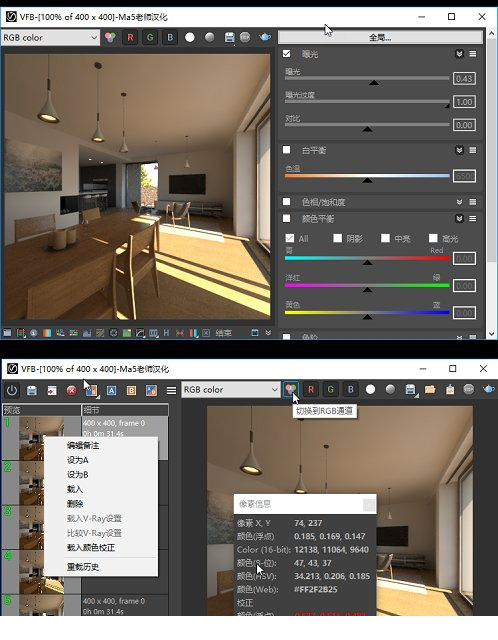
Task: Click the cyan-to-red color balance slider
Action: 367,259
